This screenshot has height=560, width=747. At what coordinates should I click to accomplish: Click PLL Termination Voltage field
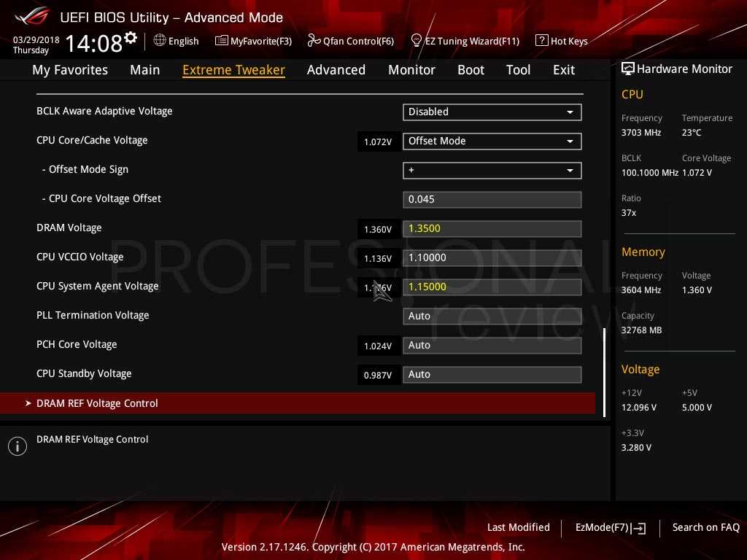click(492, 316)
